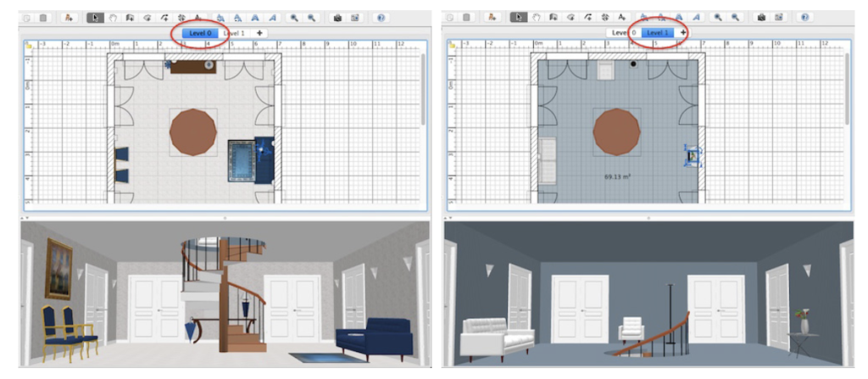Open the Help question mark in right window
This screenshot has height=379, width=868.
[804, 17]
